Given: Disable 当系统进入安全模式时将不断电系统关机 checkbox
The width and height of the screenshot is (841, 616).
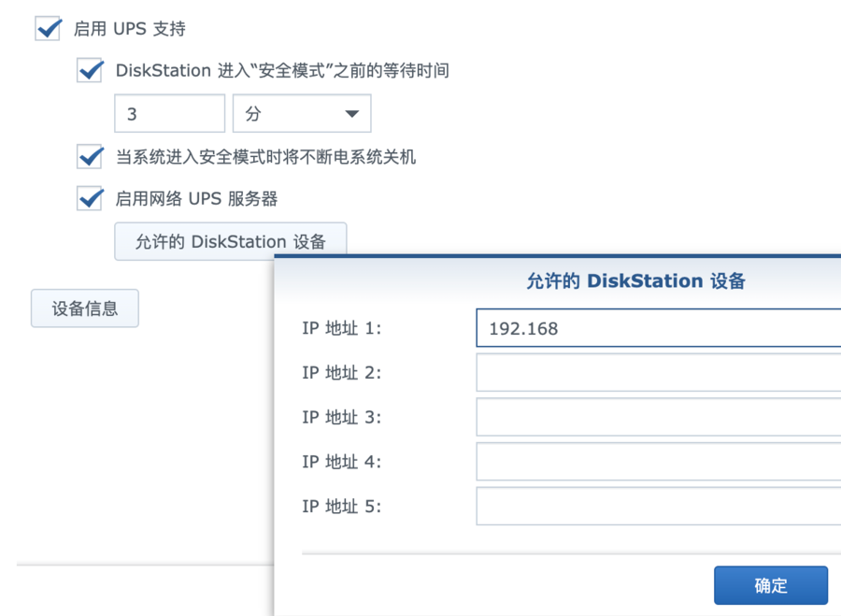Looking at the screenshot, I should tap(90, 156).
